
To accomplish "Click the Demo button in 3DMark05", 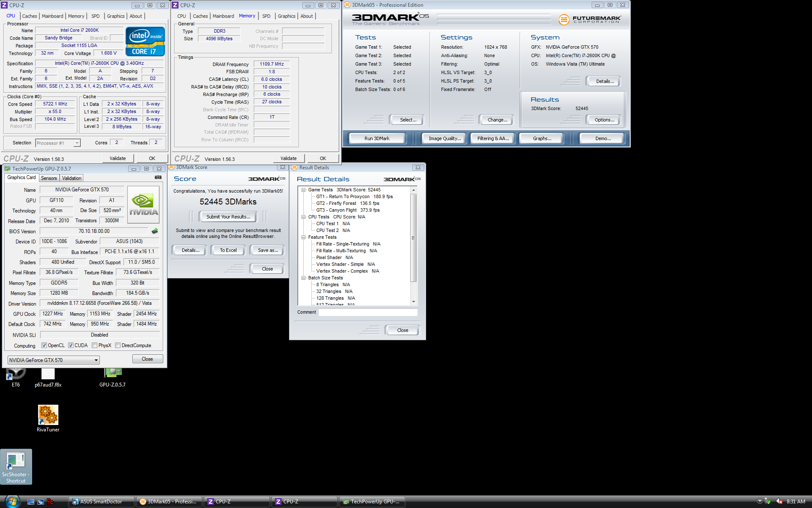I will pos(603,138).
